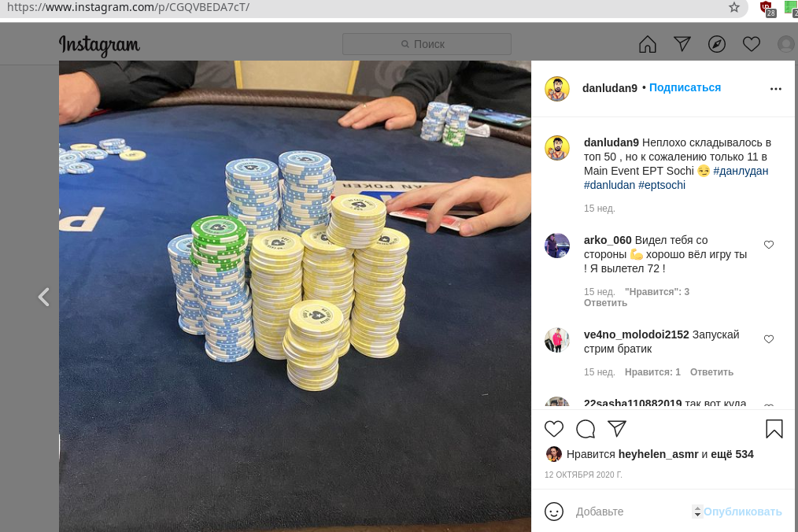Open the emoji picker smiley icon
798x532 pixels.
554,512
